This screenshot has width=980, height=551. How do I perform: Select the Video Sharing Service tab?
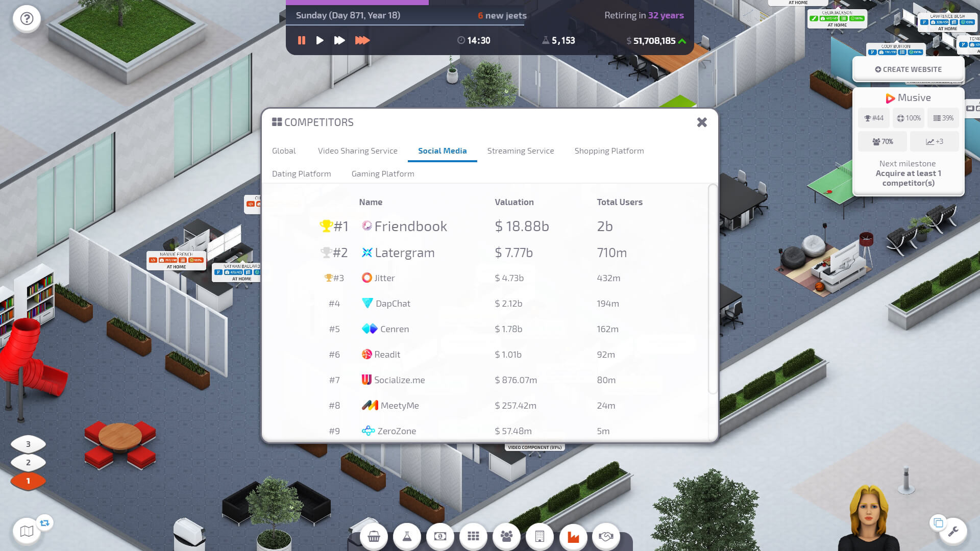357,150
